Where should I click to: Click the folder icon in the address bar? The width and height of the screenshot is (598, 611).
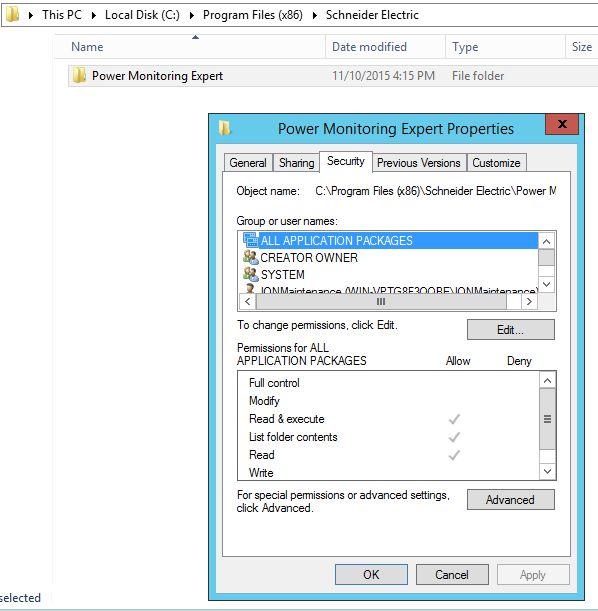(12, 14)
